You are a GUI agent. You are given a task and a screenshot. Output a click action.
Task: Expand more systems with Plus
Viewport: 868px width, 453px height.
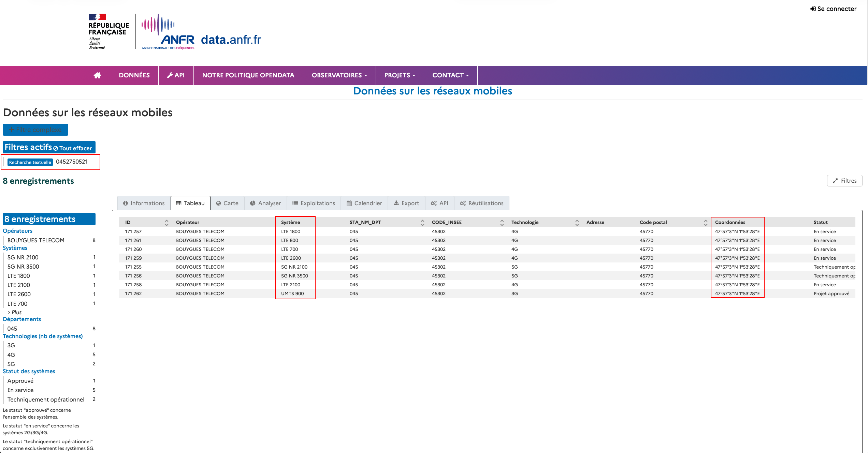point(15,312)
